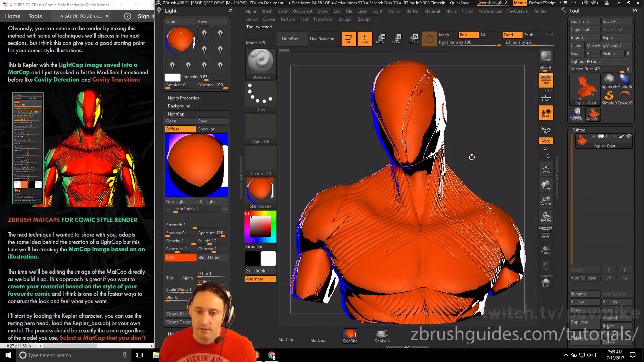Adjust the Ambient slider
644x362 pixels.
180,85
